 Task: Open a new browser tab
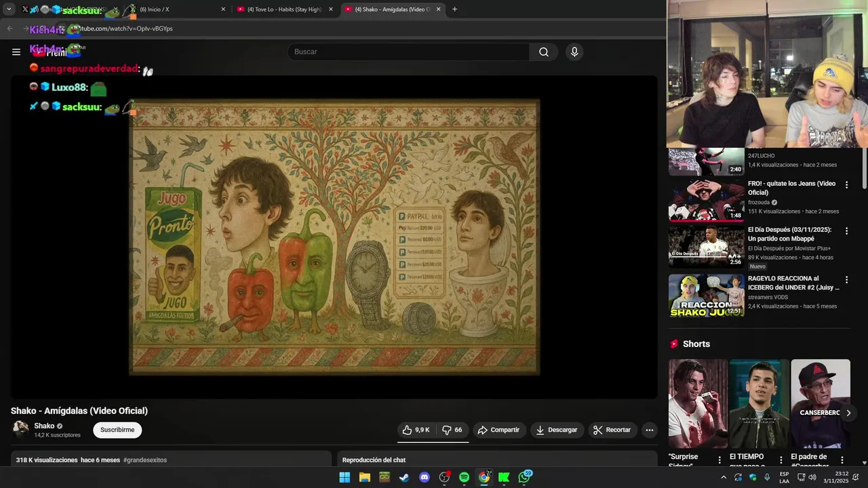point(454,9)
